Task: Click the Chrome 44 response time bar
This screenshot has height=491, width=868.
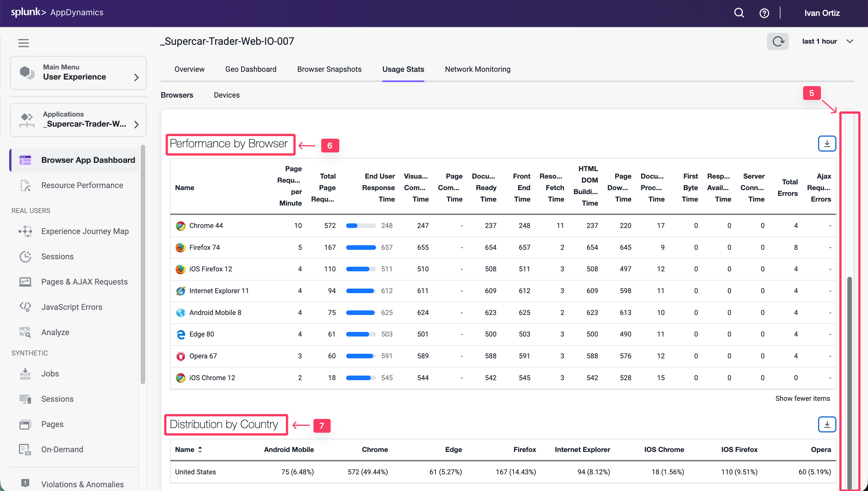Action: click(361, 226)
